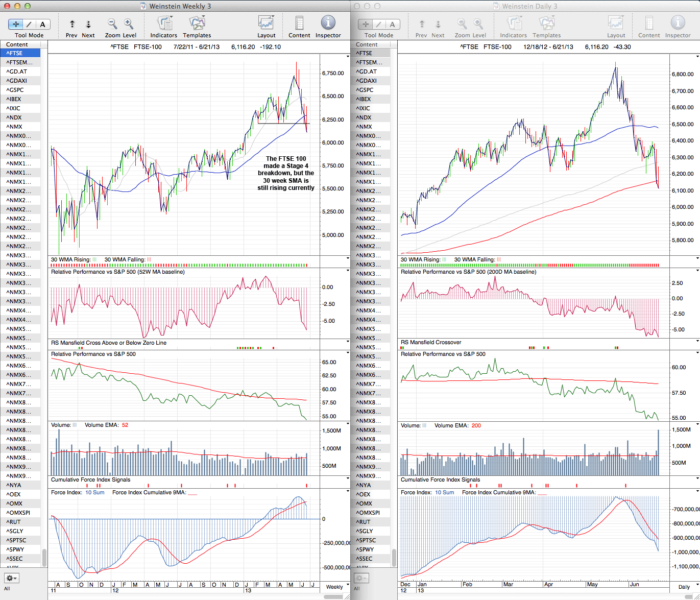700x600 pixels.
Task: Go to previous symbol with Prev arrow
Action: point(72,24)
